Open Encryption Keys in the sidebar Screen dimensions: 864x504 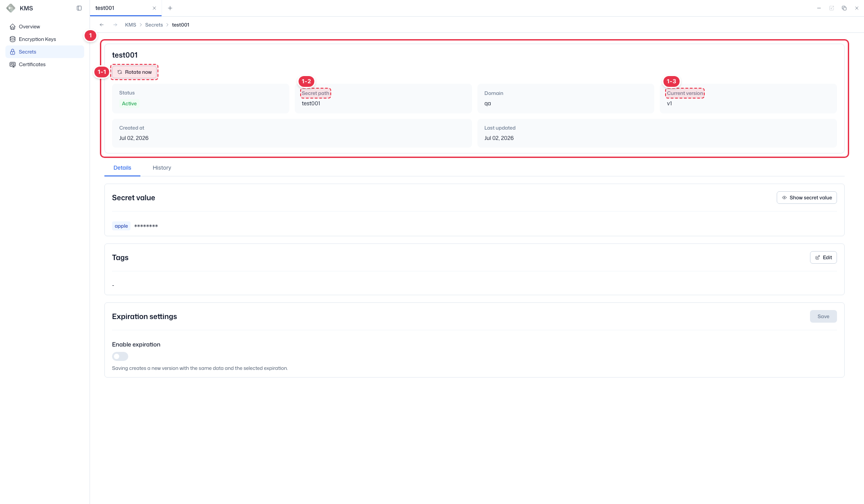pos(45,39)
